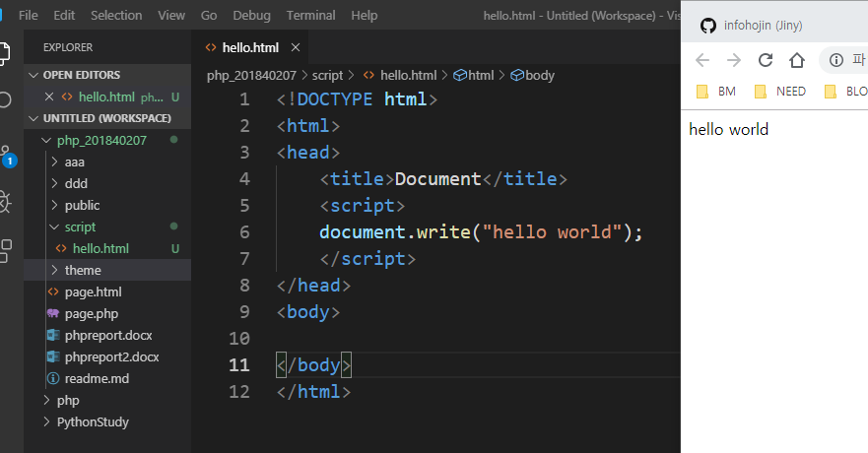Click site info icon in address bar
The width and height of the screenshot is (868, 453).
(835, 60)
